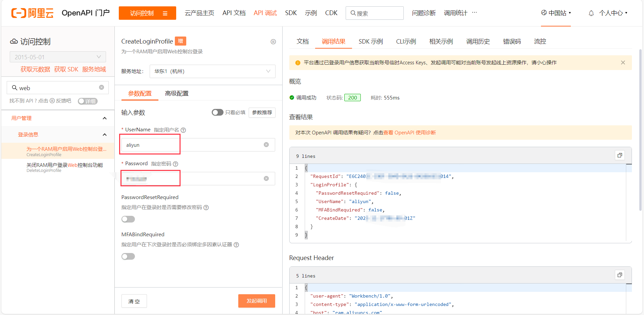
Task: Collapse the 登录信息 group
Action: click(x=105, y=135)
